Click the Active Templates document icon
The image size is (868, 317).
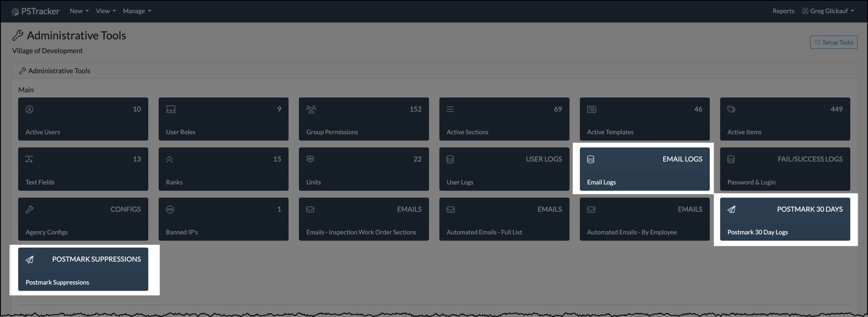(591, 109)
